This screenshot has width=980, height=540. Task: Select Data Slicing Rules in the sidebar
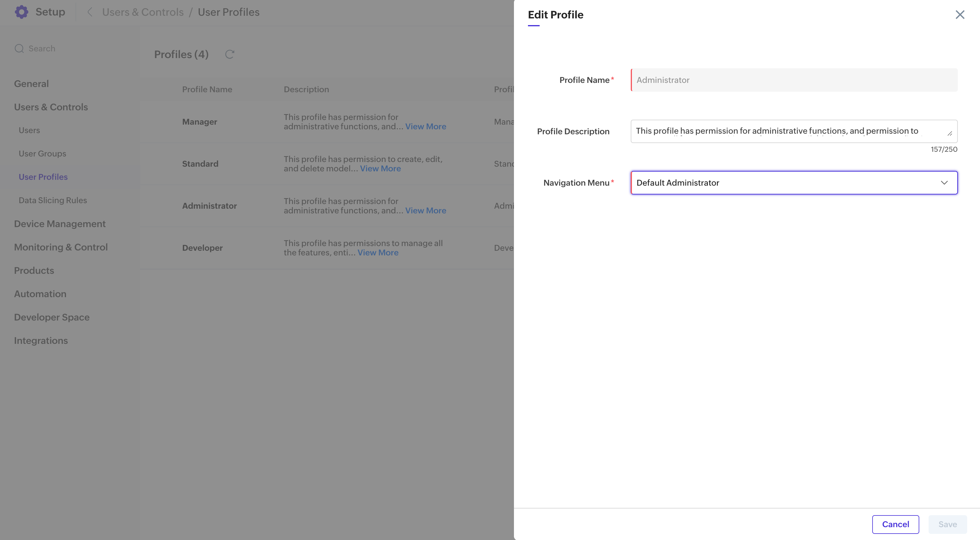click(x=53, y=200)
